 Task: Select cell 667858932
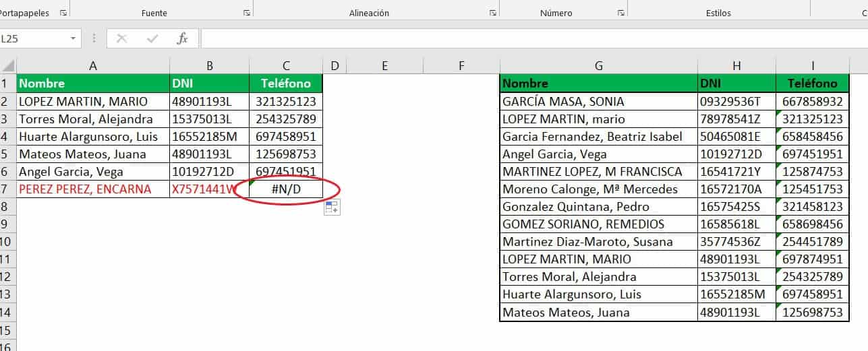pyautogui.click(x=813, y=102)
